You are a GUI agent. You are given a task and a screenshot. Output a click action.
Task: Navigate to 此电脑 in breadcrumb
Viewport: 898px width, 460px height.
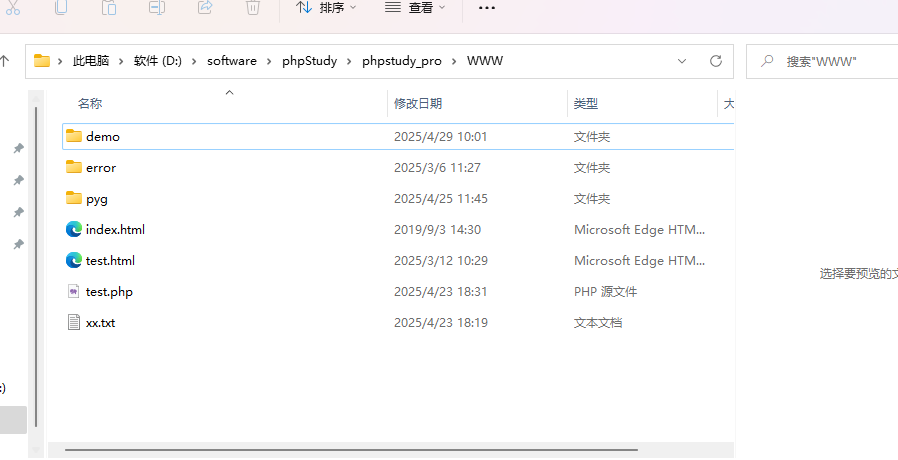pyautogui.click(x=91, y=61)
